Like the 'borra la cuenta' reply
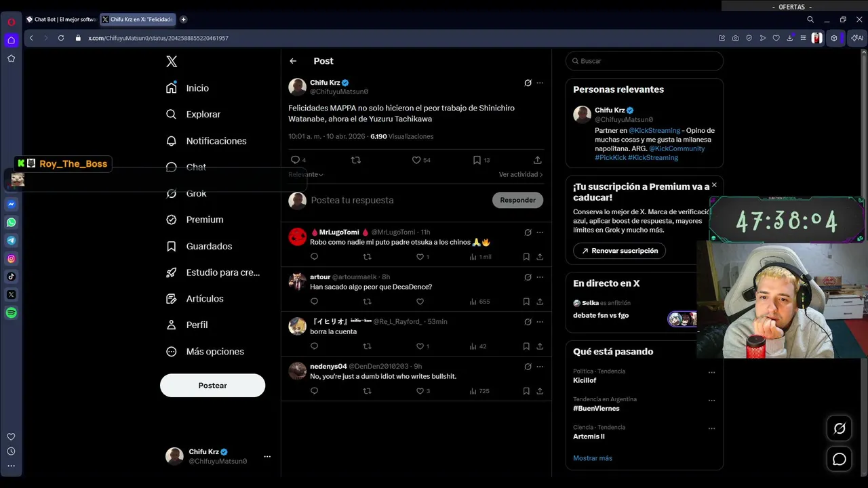The image size is (868, 488). [422, 346]
